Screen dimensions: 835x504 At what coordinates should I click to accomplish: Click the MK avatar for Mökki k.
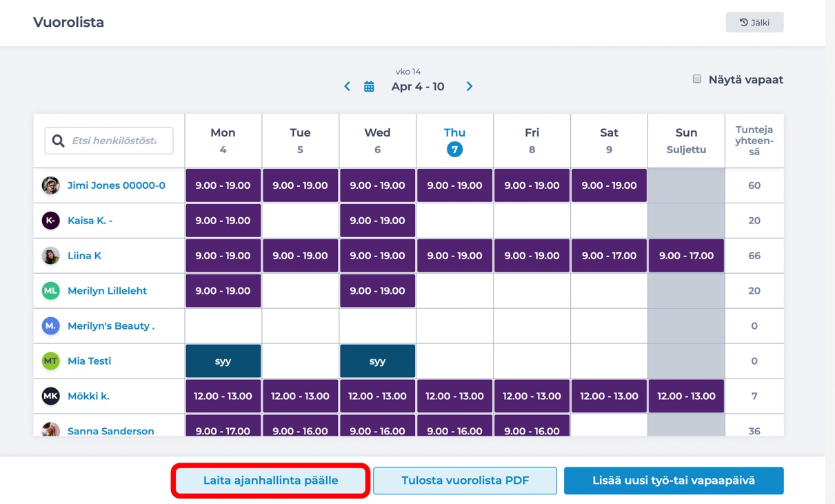[50, 396]
